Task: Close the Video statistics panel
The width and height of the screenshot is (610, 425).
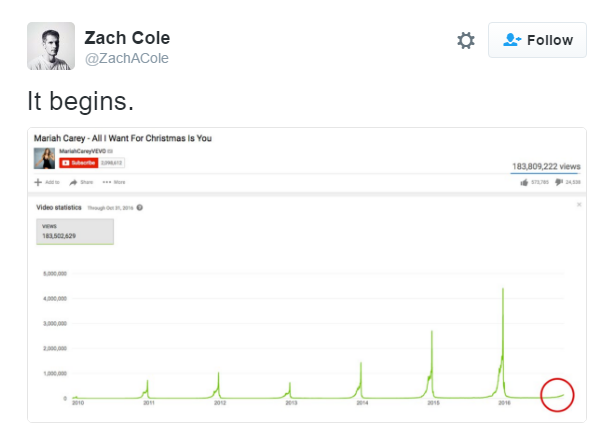Action: coord(579,205)
